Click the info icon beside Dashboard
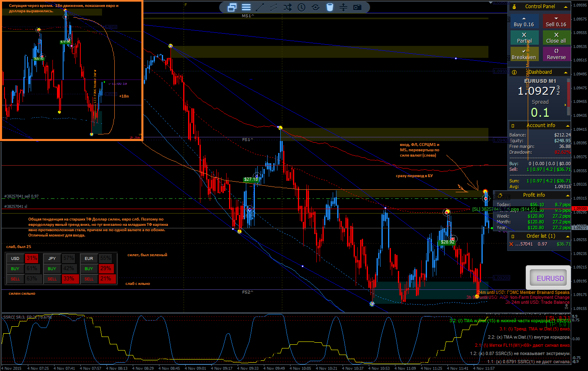Screen dimensions: 588x371 tap(514, 72)
